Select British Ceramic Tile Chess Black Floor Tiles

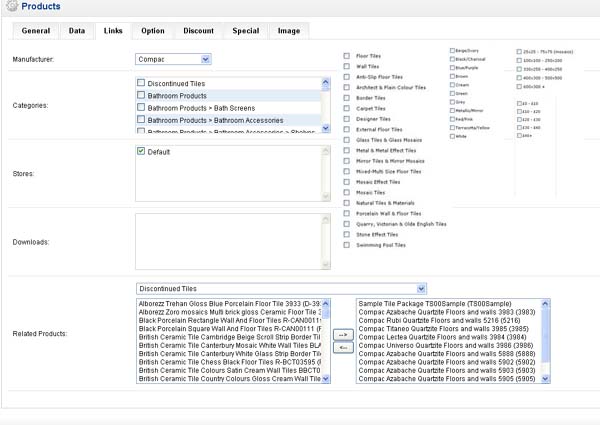(x=229, y=362)
